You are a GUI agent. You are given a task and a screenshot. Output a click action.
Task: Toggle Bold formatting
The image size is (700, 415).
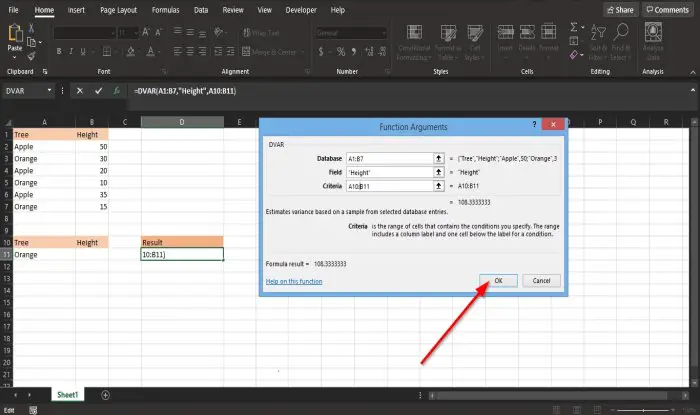point(59,52)
